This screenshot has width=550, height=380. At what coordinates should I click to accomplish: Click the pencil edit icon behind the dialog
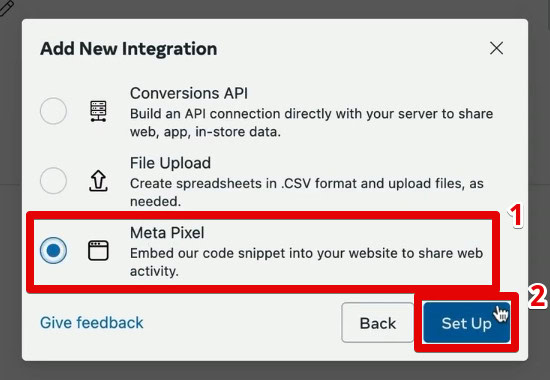tap(6, 8)
